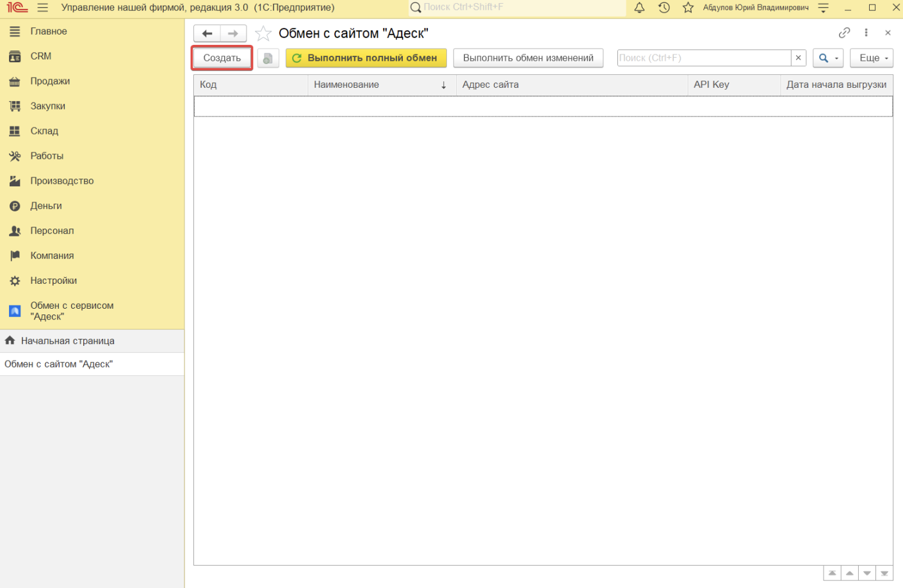Open the 1C main menu hamburger icon
This screenshot has width=903, height=588.
[43, 8]
